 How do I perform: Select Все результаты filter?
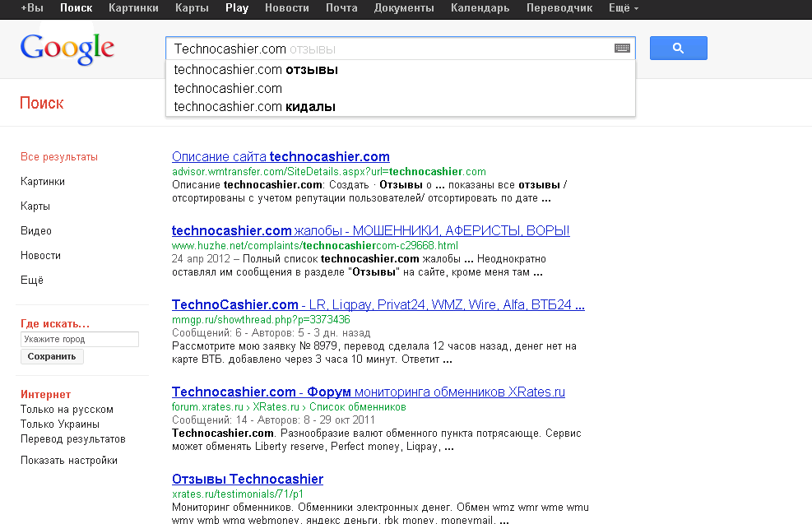59,157
